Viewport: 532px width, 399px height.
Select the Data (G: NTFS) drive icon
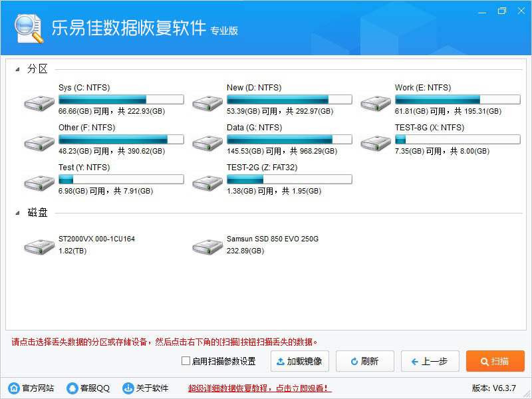tap(207, 143)
